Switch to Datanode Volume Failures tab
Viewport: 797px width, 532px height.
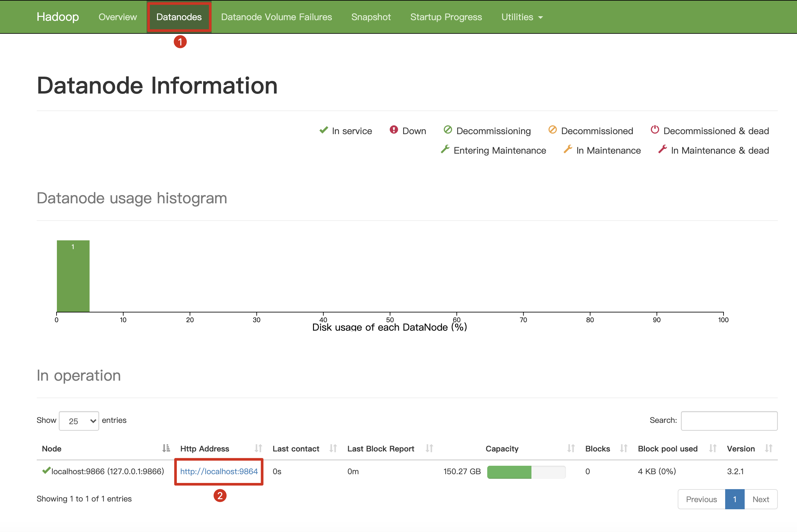(276, 17)
